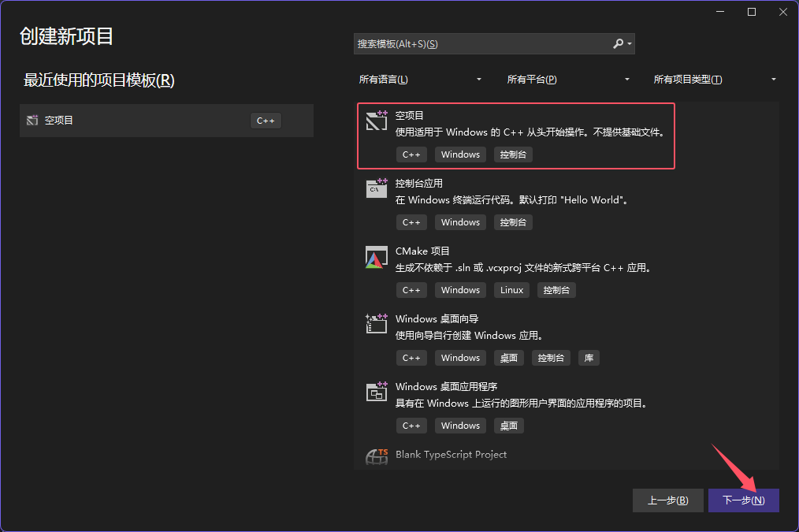Focus the 搜索模板 search field
799x532 pixels.
481,44
